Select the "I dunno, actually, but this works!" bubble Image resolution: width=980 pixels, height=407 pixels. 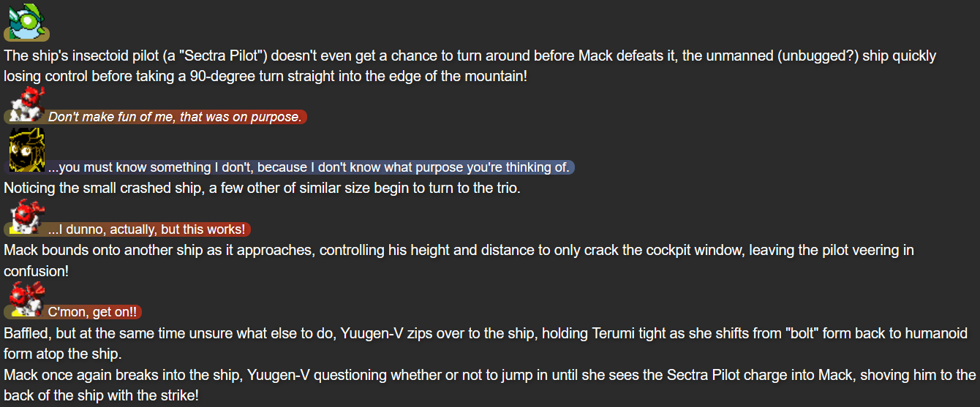(x=146, y=229)
